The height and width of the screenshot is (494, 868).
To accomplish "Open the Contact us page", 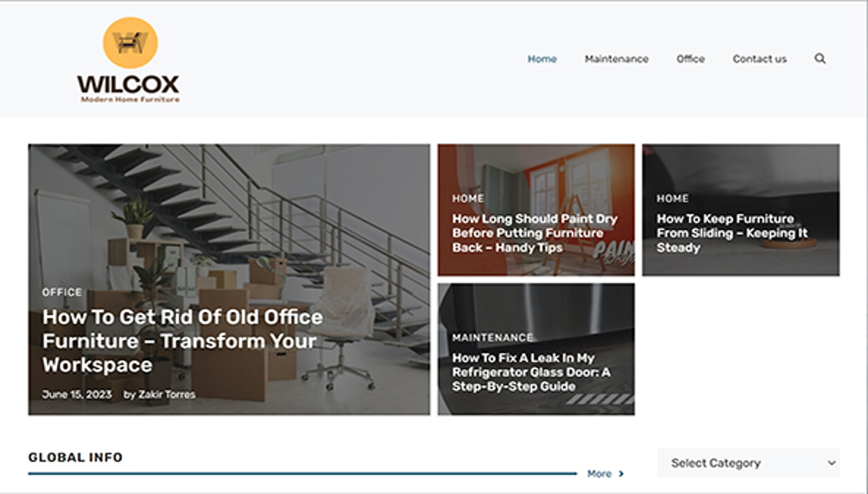I will tap(760, 59).
